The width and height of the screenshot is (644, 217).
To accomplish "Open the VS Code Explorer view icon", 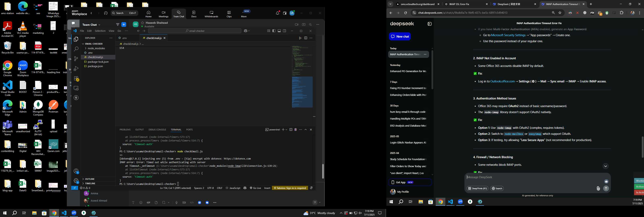I will [76, 39].
